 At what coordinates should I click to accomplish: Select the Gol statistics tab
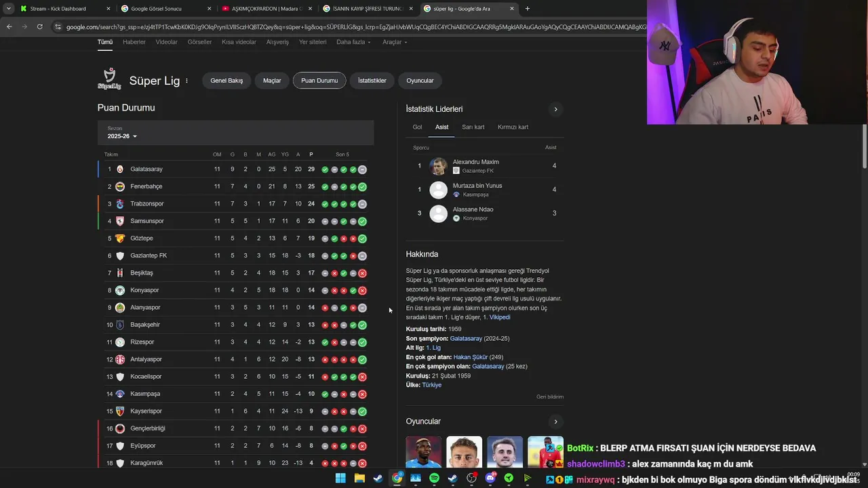[x=417, y=127]
